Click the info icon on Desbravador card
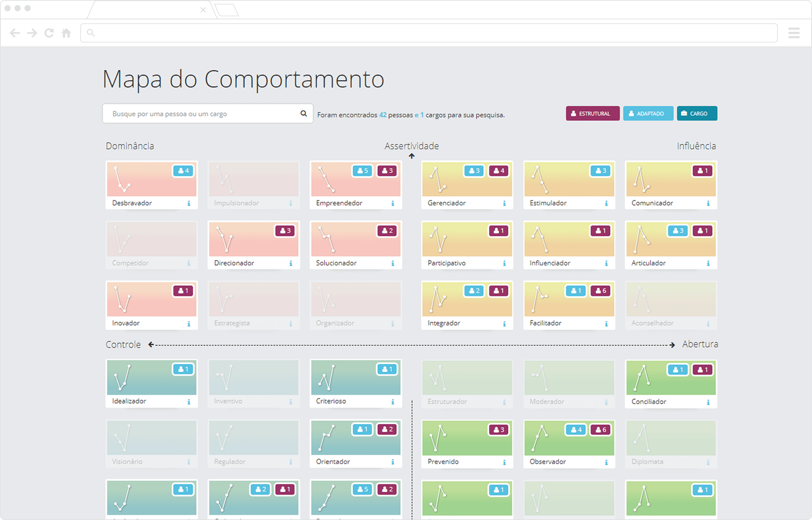The image size is (812, 520). (189, 203)
